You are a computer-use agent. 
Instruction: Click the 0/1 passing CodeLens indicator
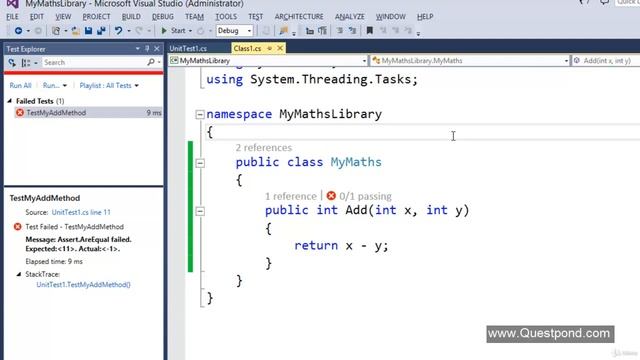point(359,196)
